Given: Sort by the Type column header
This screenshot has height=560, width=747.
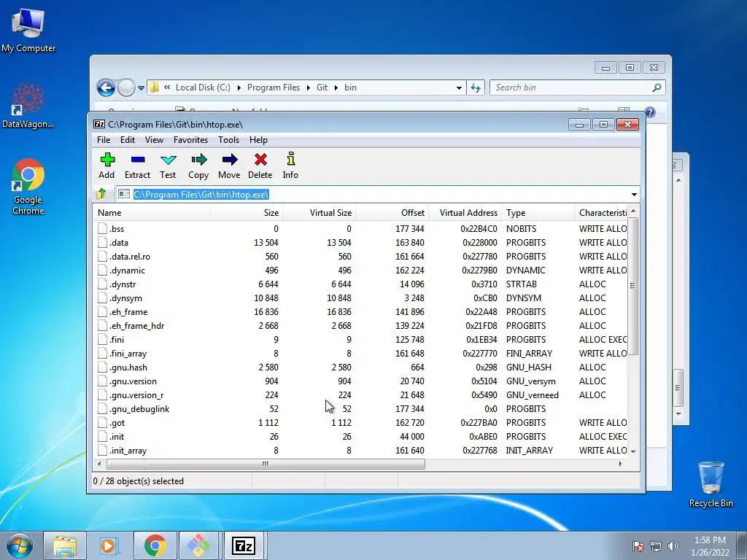Looking at the screenshot, I should tap(538, 213).
